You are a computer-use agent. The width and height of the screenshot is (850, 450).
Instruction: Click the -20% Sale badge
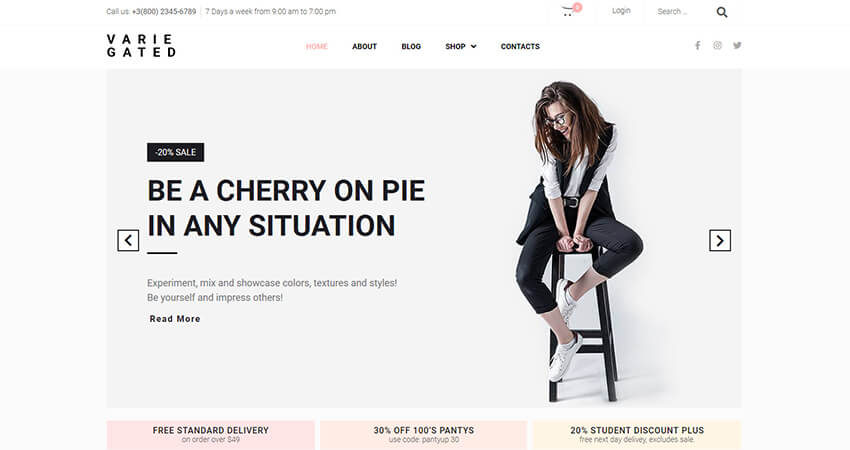point(176,152)
